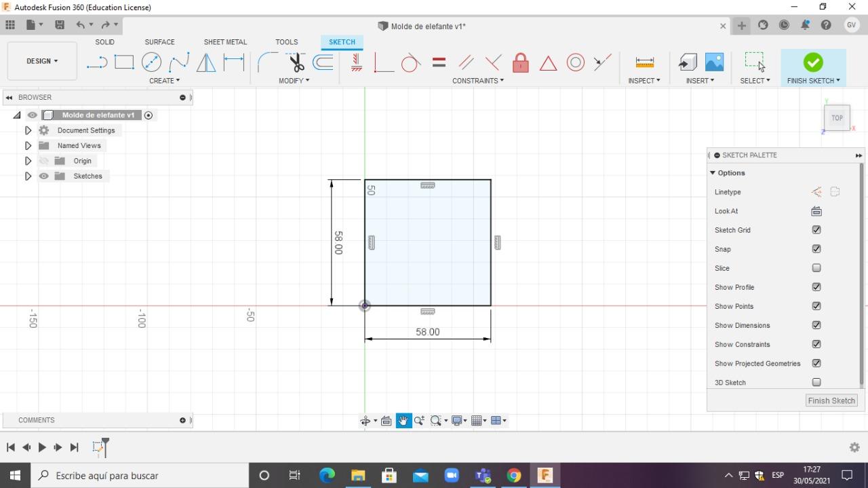Open the Measure inspect tool
868x488 pixels.
pyautogui.click(x=644, y=62)
